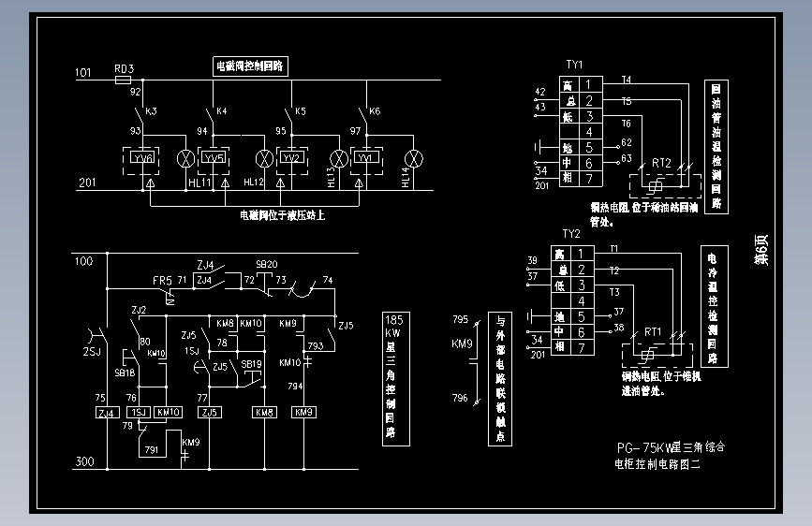This screenshot has height=526, width=812.
Task: Select the TY2 controller label
Action: [x=571, y=234]
